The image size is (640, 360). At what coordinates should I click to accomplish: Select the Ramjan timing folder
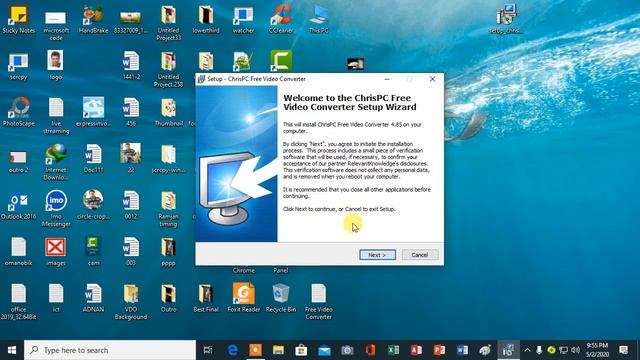168,209
